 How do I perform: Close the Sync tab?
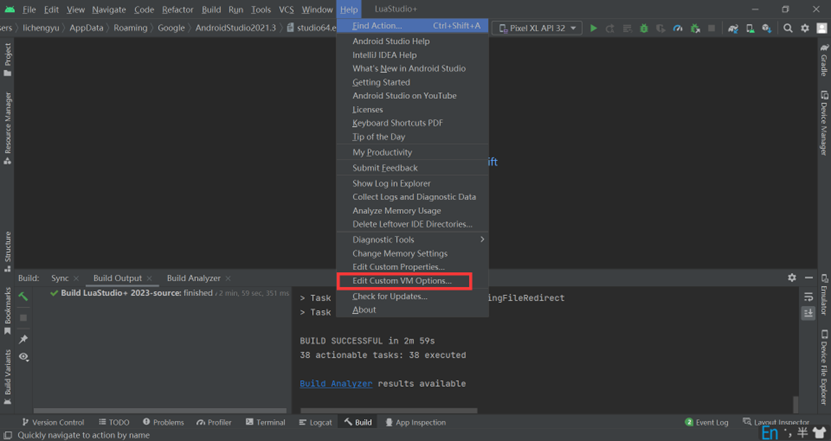[76, 278]
